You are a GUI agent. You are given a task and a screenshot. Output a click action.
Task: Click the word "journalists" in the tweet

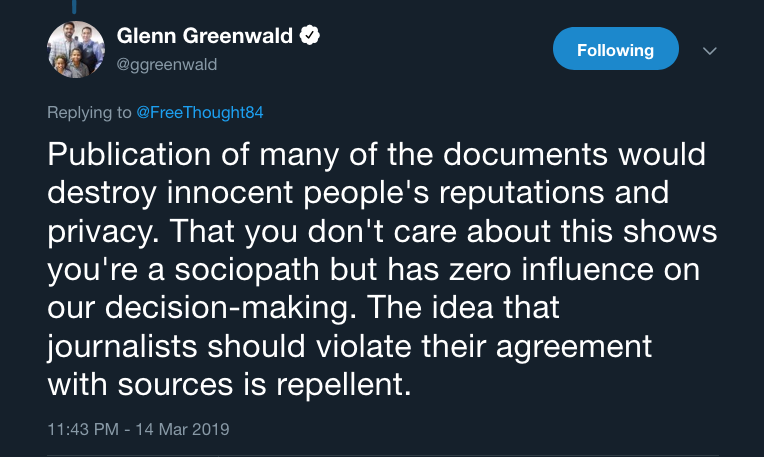pyautogui.click(x=133, y=347)
